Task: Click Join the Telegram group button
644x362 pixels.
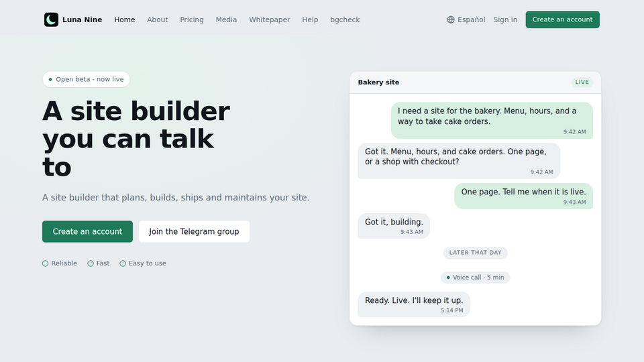Action: tap(194, 231)
